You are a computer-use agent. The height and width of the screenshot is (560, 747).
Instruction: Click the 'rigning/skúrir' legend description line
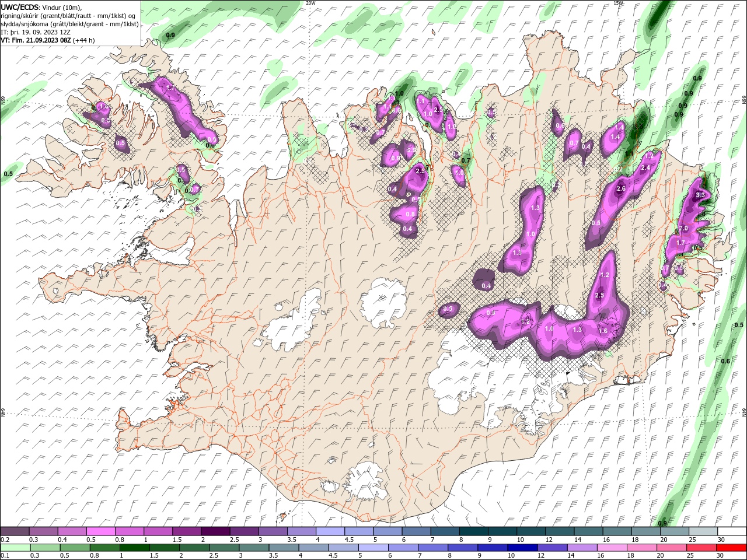68,16
